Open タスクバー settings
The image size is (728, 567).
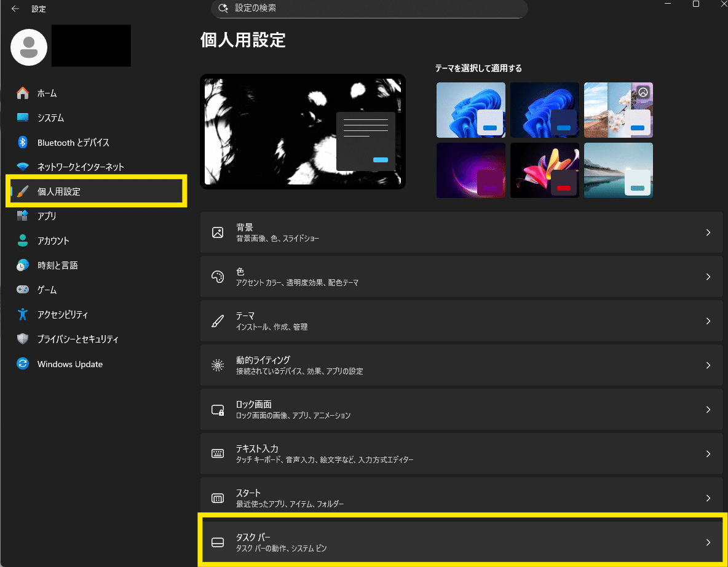(x=461, y=541)
